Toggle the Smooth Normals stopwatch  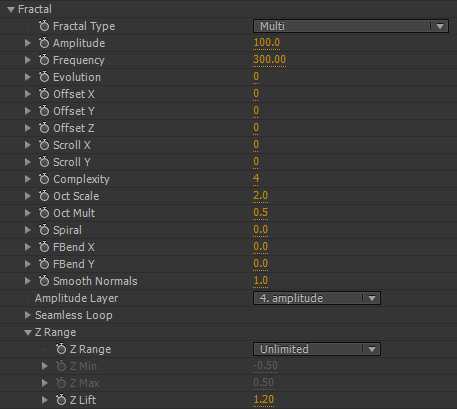coord(44,281)
